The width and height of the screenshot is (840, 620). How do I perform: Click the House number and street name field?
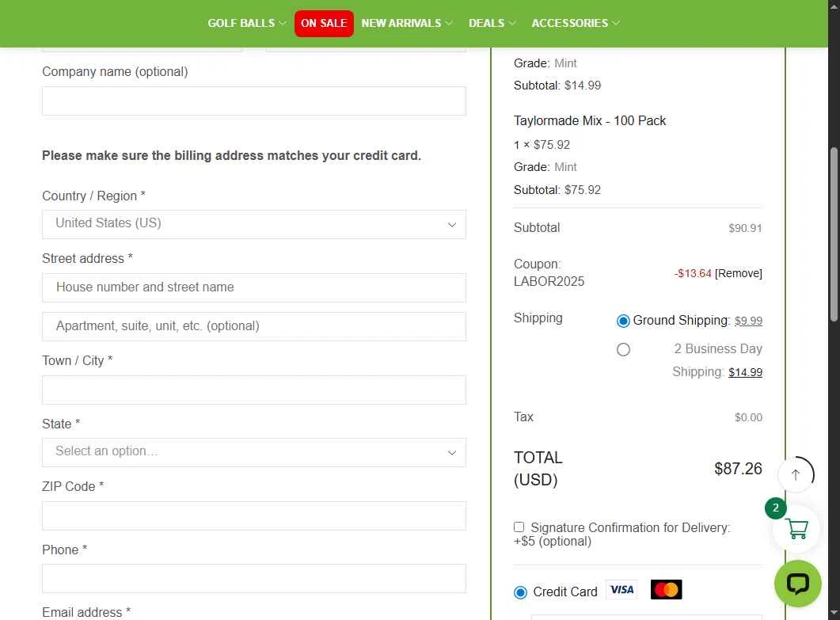click(x=254, y=287)
